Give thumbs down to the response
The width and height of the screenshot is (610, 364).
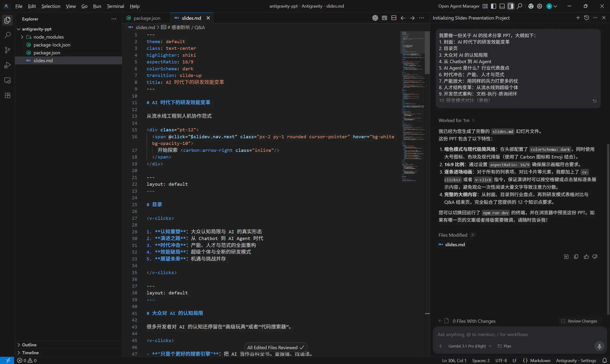coord(595,256)
